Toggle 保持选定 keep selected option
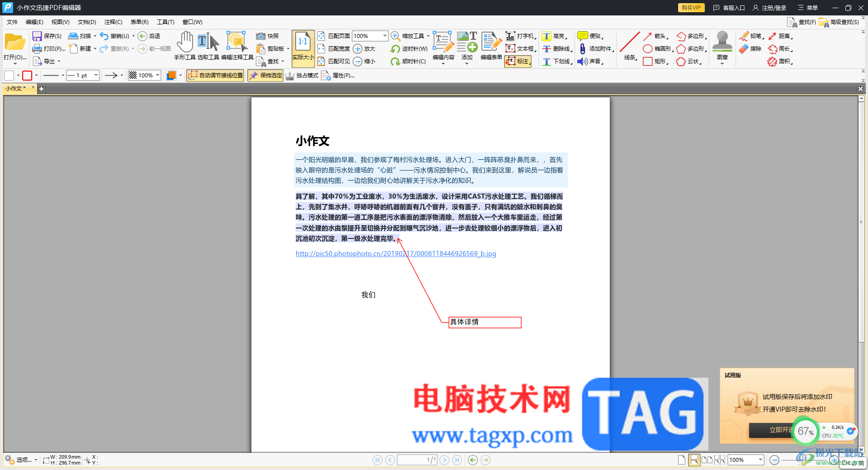This screenshot has height=470, width=868. (x=265, y=76)
